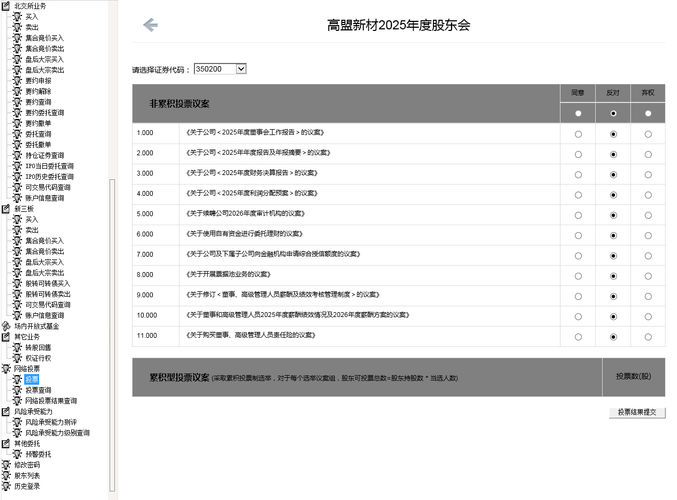Open 买入 under 北交所业务
Image resolution: width=677 pixels, height=500 pixels.
pos(32,16)
